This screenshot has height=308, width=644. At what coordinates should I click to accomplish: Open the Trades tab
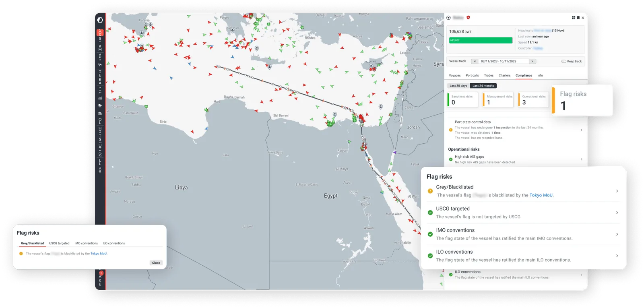(x=489, y=75)
